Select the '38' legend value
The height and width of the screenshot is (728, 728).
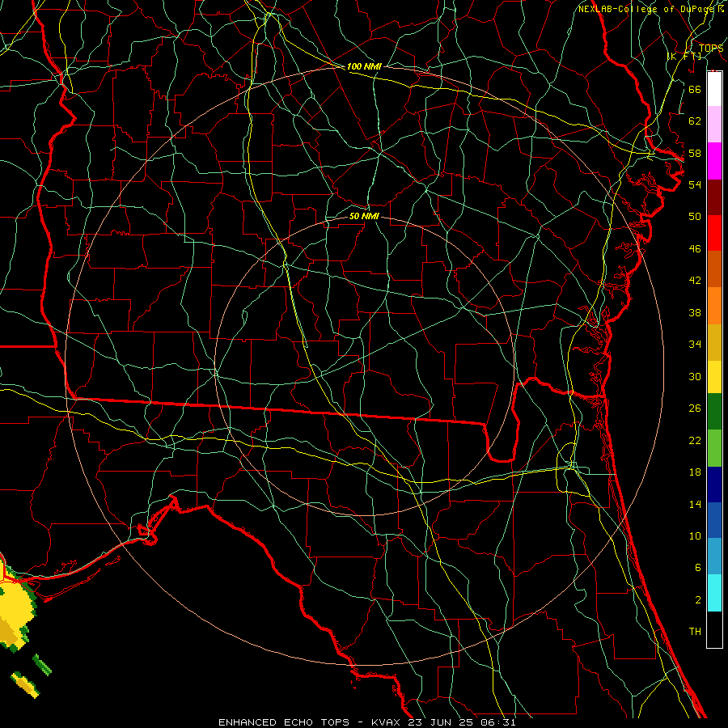click(695, 312)
